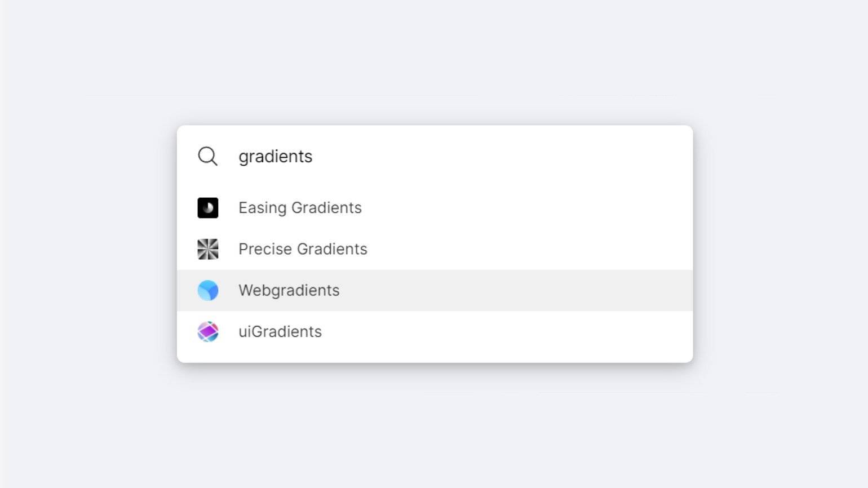Click the "Precise Gradients" label text
The height and width of the screenshot is (488, 868).
(x=303, y=249)
